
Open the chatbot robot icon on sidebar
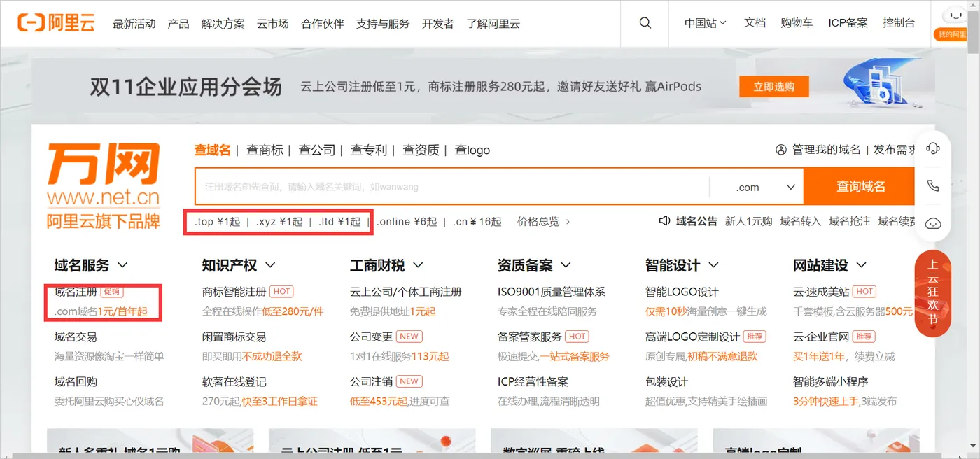[932, 223]
